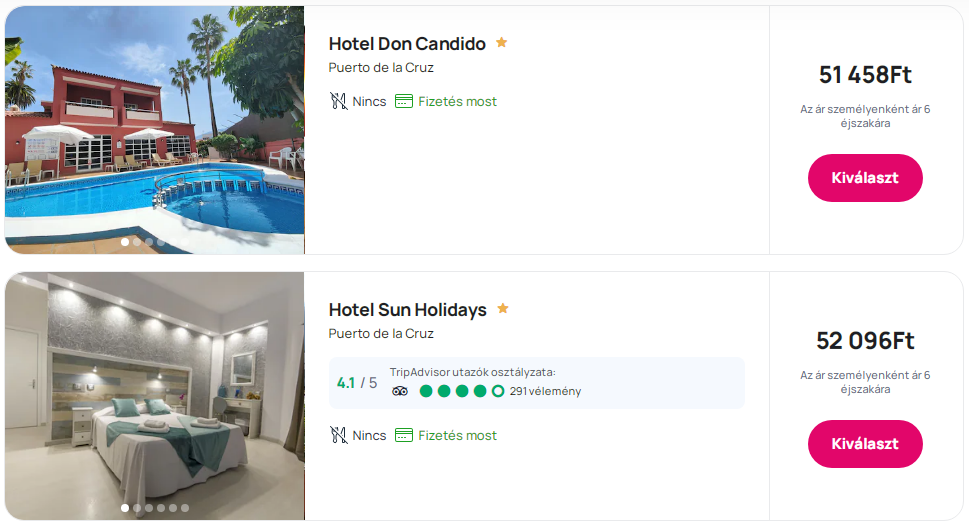The height and width of the screenshot is (529, 969).
Task: Click the TripAdvisor owl logo icon
Action: 400,391
